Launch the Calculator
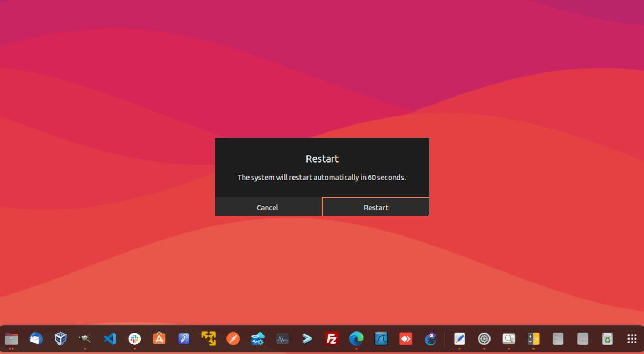This screenshot has width=644, height=354. tap(533, 339)
